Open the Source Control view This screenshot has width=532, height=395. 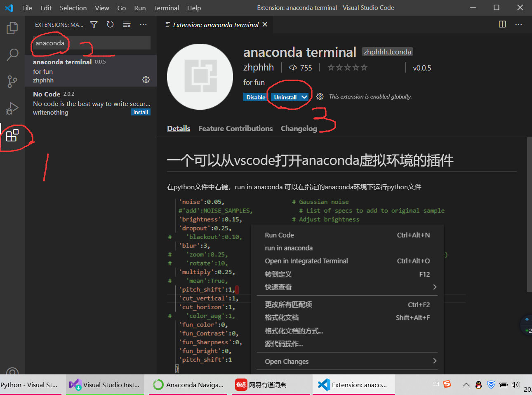pyautogui.click(x=12, y=81)
